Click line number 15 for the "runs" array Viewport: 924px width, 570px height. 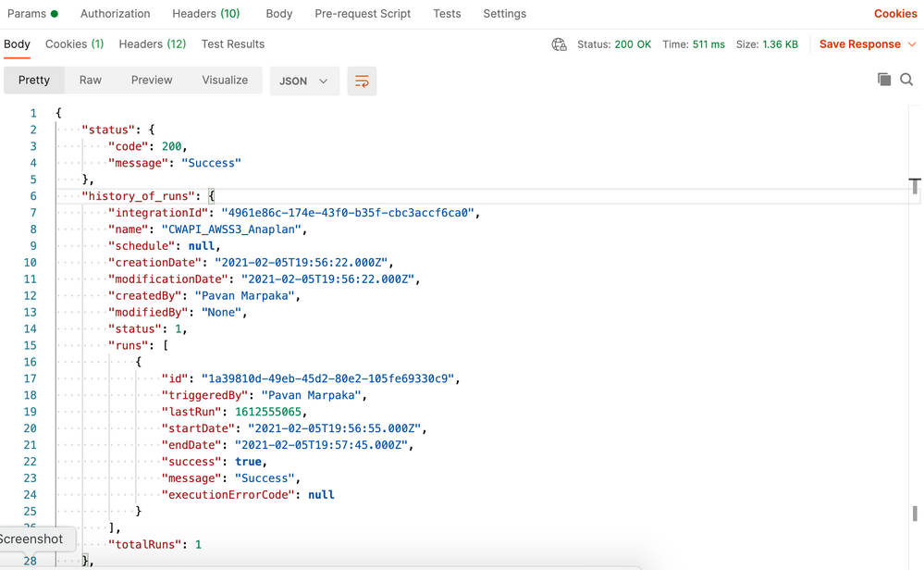point(30,345)
